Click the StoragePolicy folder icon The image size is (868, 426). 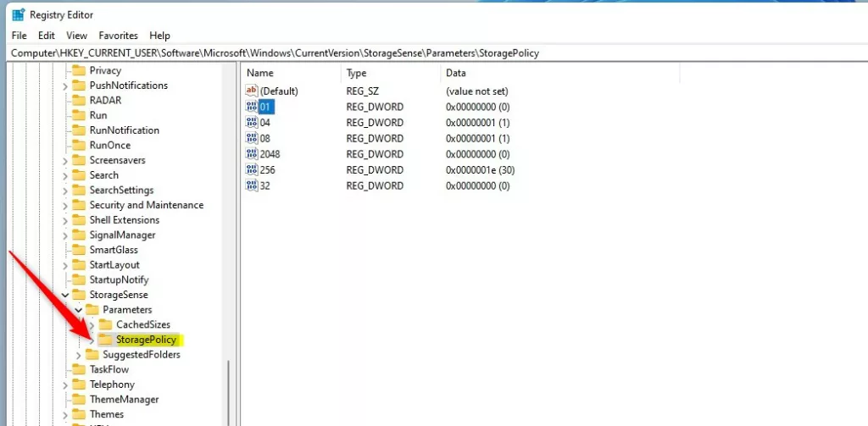[x=104, y=339]
